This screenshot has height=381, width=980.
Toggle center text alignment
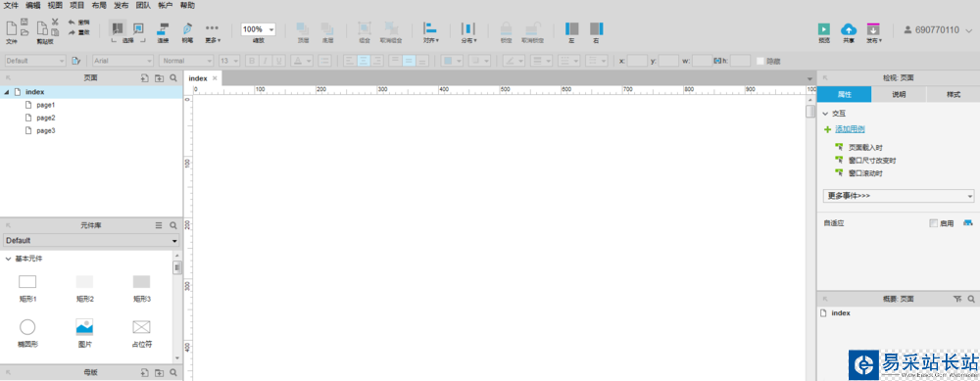click(364, 61)
